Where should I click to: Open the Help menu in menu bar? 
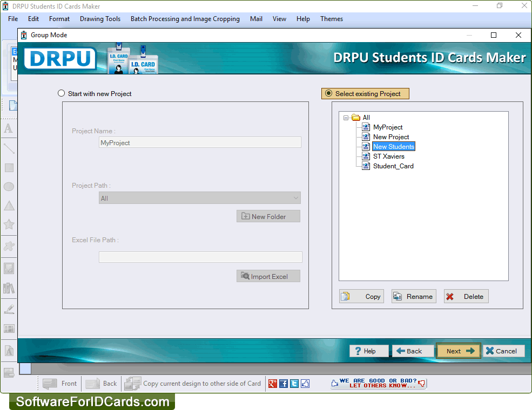pyautogui.click(x=303, y=19)
